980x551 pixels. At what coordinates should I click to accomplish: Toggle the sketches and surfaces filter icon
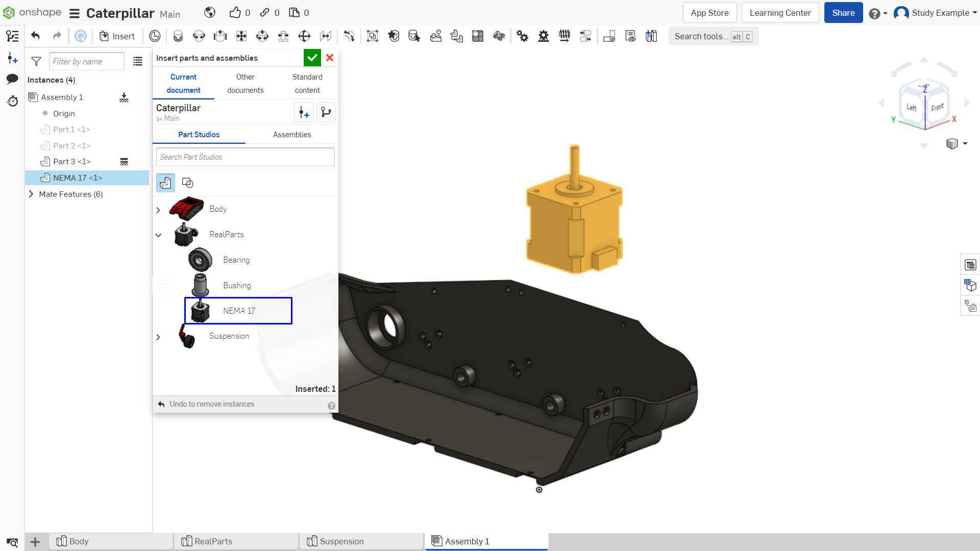188,183
